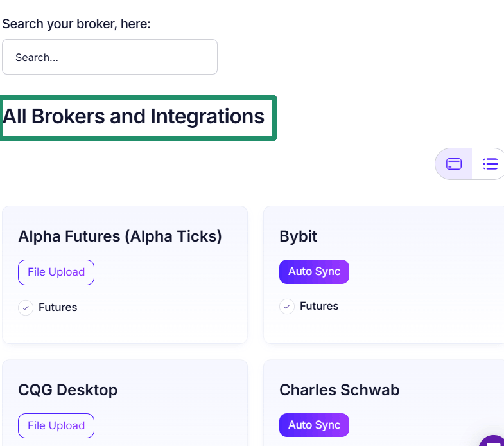Click the Futures label in Bybit card
The height and width of the screenshot is (446, 504).
coord(319,306)
